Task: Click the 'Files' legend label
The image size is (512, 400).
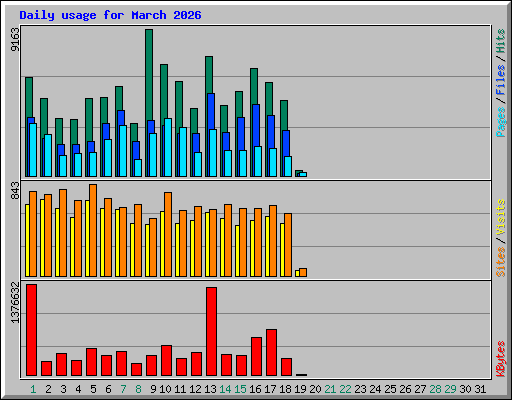Action: [x=500, y=80]
